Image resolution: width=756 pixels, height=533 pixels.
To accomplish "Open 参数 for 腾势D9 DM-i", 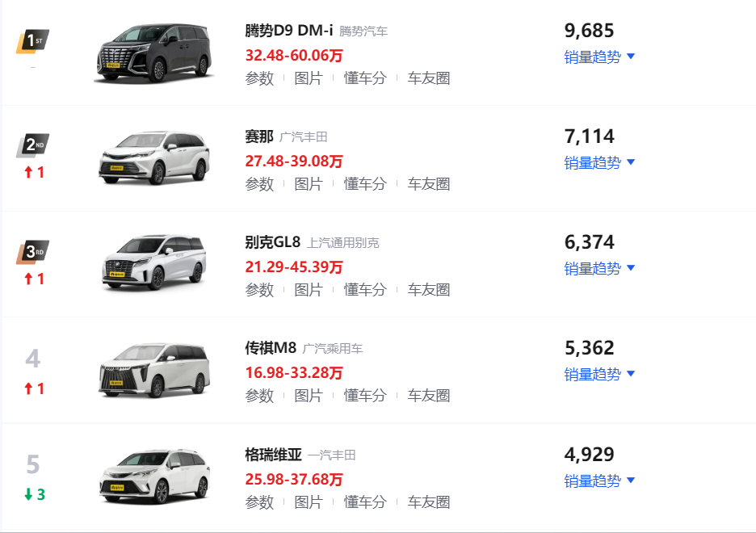I will point(259,78).
